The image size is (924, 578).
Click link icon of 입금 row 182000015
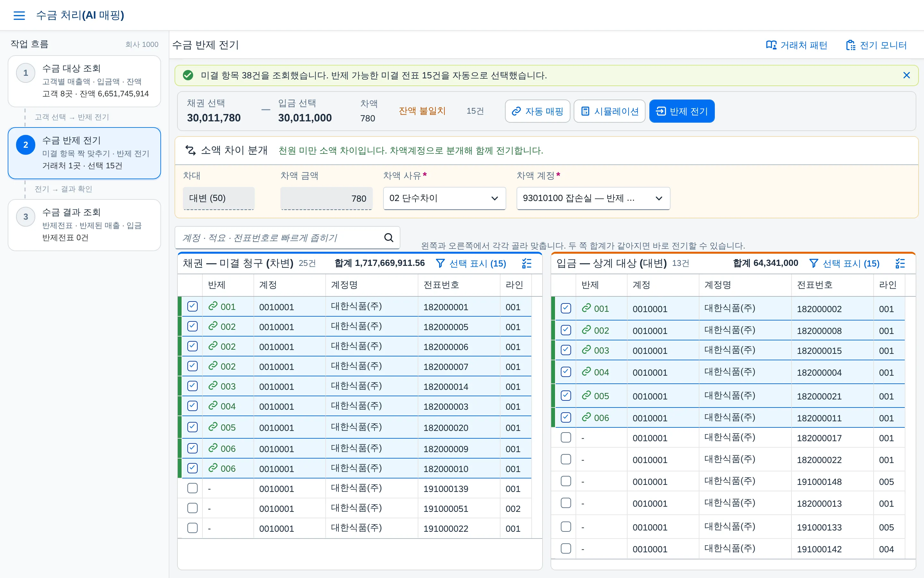[586, 350]
